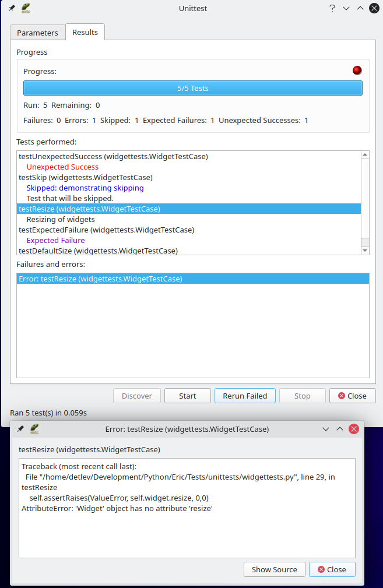Click the 5/5 Tests progress bar
This screenshot has width=383, height=588.
[192, 88]
